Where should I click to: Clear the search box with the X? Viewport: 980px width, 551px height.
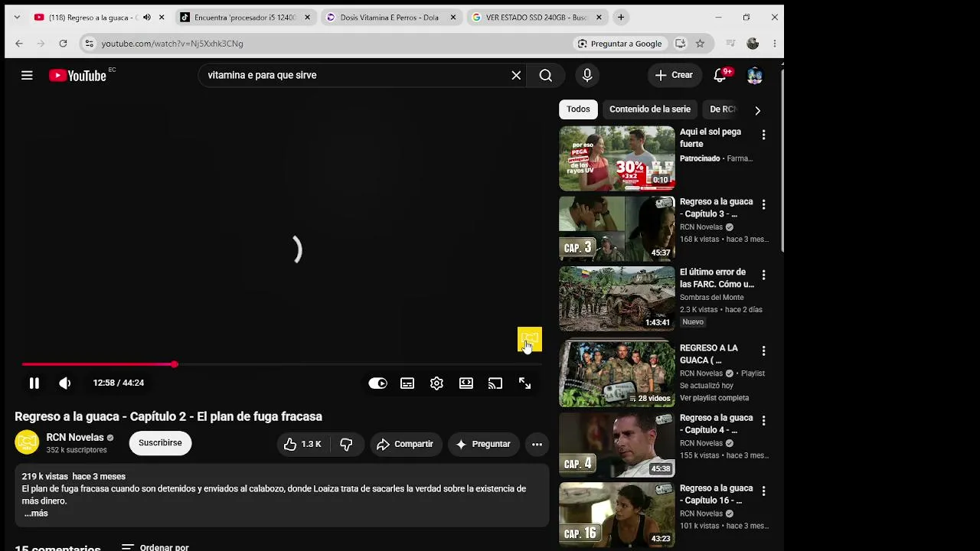(516, 75)
